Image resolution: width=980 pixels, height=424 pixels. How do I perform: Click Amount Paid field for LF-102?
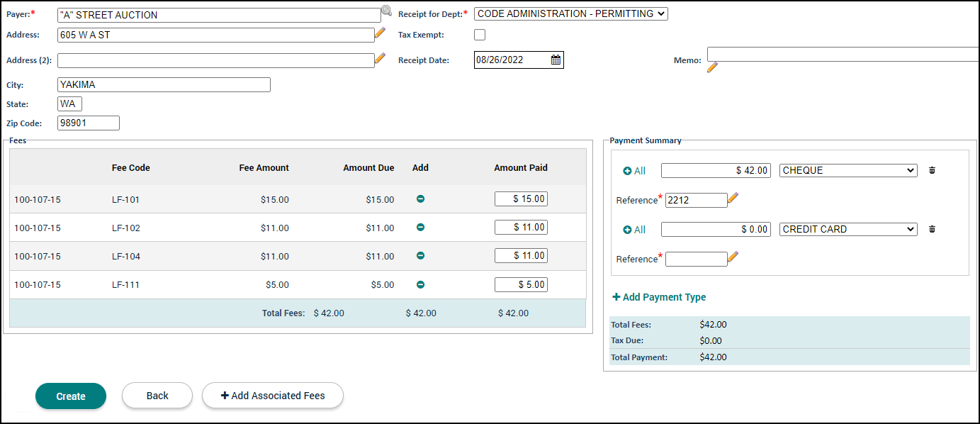pos(521,228)
